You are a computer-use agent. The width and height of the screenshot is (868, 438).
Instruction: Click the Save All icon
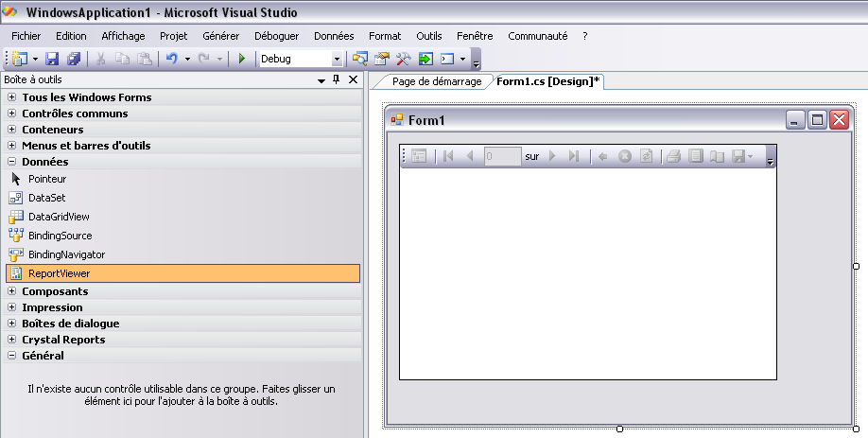pyautogui.click(x=73, y=59)
